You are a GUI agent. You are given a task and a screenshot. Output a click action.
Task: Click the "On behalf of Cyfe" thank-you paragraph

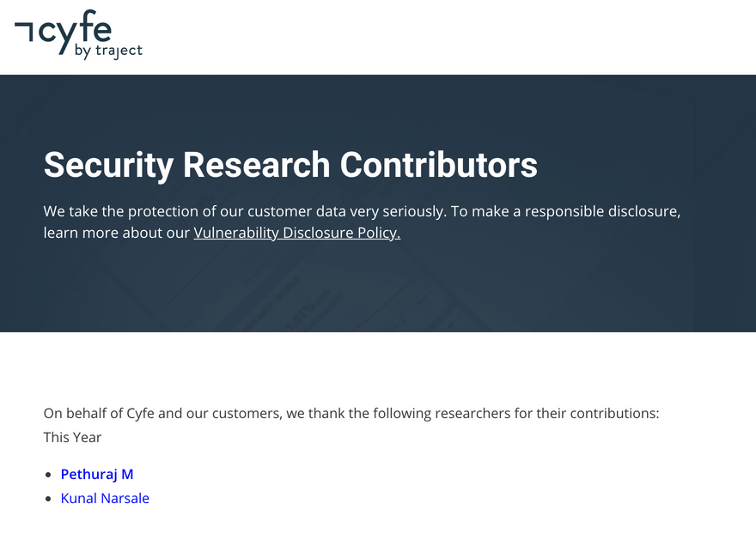pyautogui.click(x=351, y=414)
